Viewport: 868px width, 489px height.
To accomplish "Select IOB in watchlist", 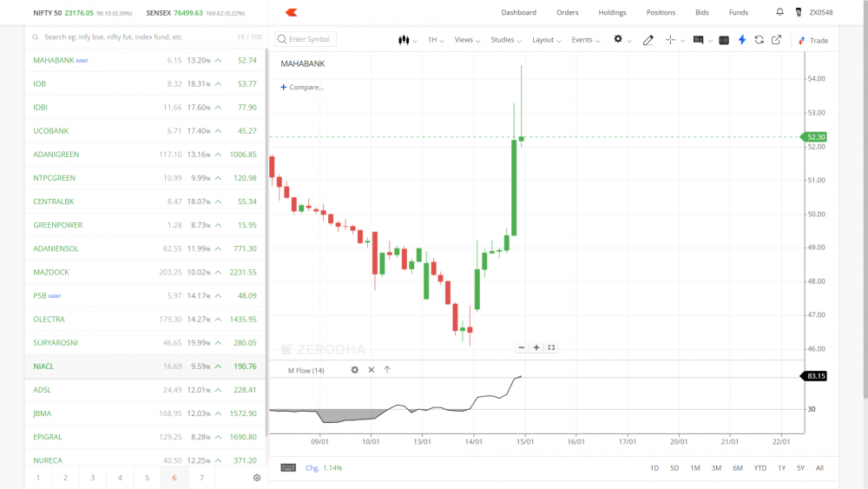I will point(145,83).
